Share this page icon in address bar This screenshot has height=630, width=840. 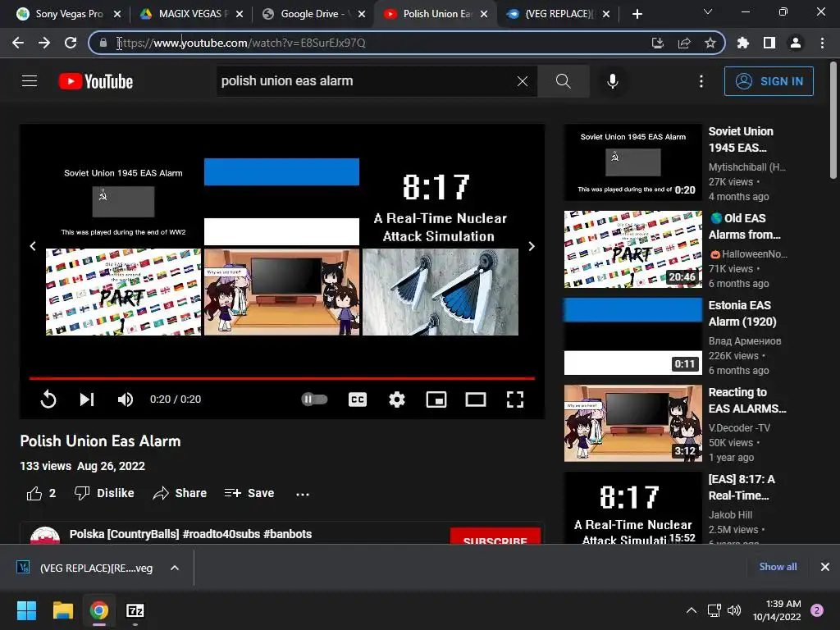(684, 43)
